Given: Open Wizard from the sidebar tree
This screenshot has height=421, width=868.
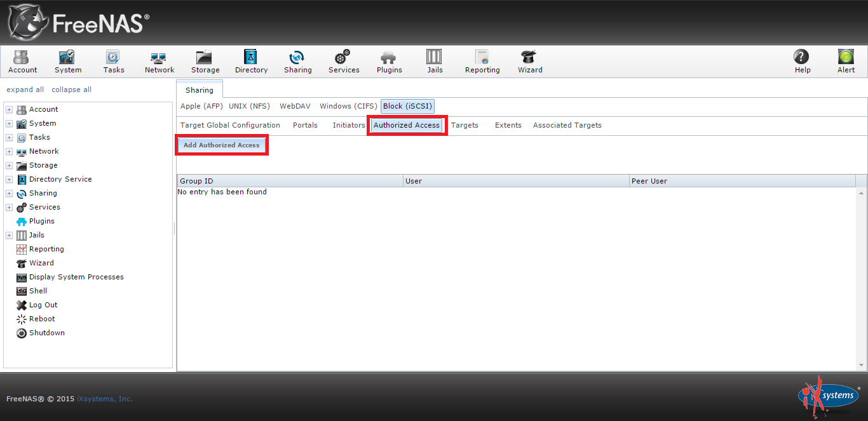Looking at the screenshot, I should pyautogui.click(x=41, y=263).
